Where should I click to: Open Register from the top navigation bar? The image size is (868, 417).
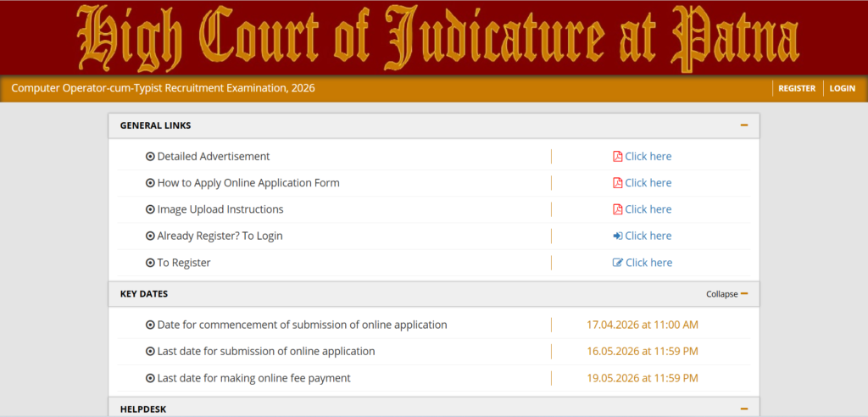point(797,88)
